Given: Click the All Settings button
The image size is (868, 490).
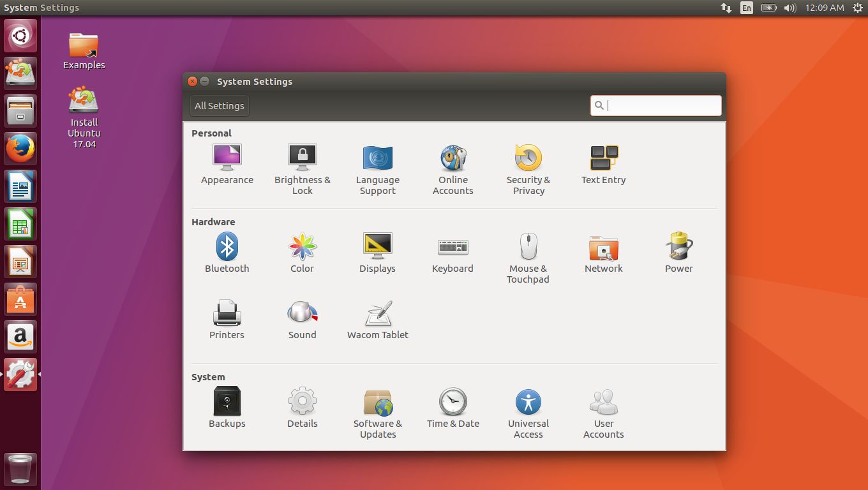Looking at the screenshot, I should pyautogui.click(x=220, y=106).
